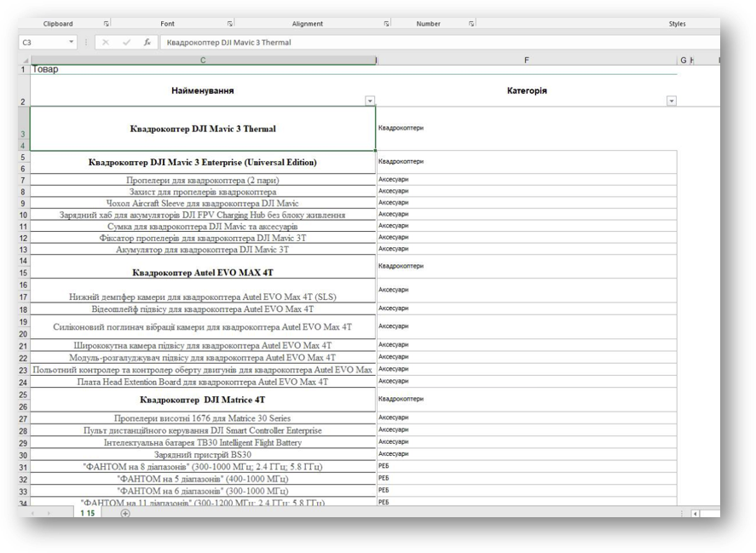Expand the Name Box dropdown
Image resolution: width=756 pixels, height=553 pixels.
[x=71, y=42]
